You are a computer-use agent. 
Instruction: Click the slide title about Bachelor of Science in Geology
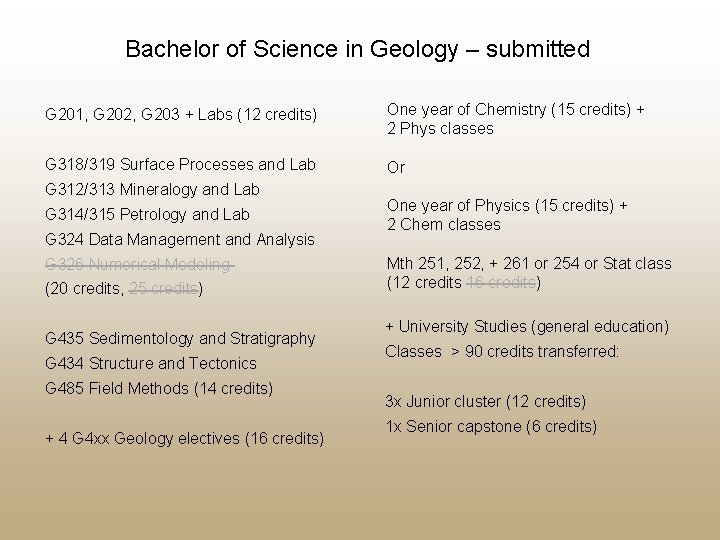tap(358, 49)
